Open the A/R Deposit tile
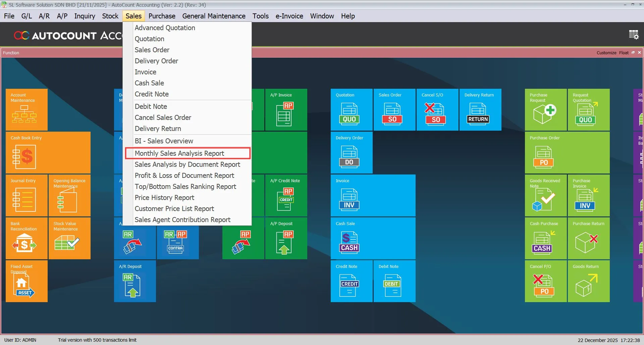Viewport: 644px width, 345px height. coord(135,281)
